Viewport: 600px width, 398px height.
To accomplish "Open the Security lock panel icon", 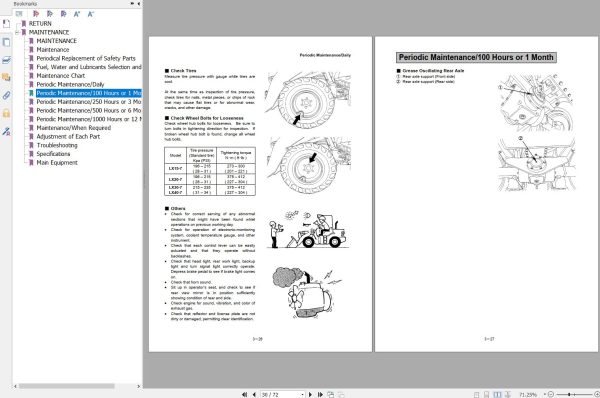I will [7, 113].
